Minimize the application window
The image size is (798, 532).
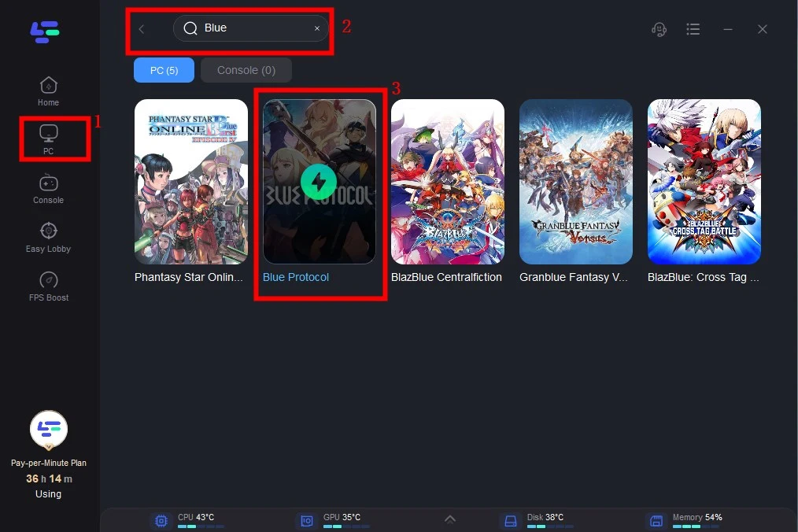[x=728, y=30]
